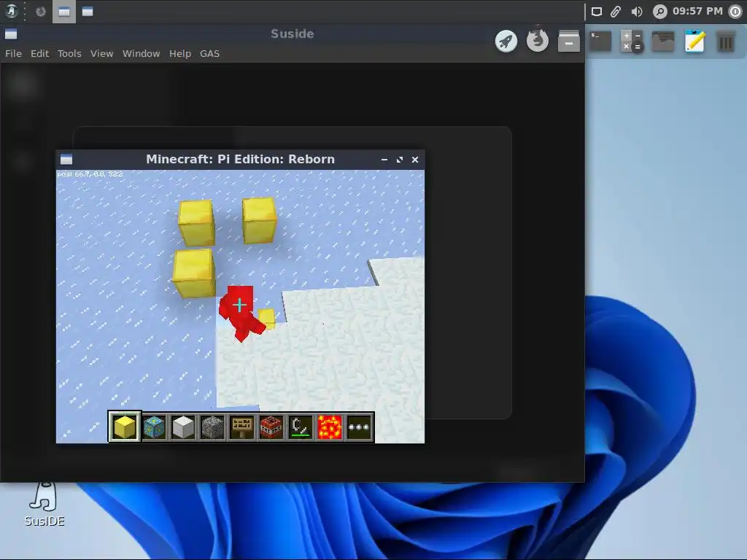This screenshot has width=747, height=560.
Task: Close the Minecraft Pi Edition window
Action: point(415,160)
